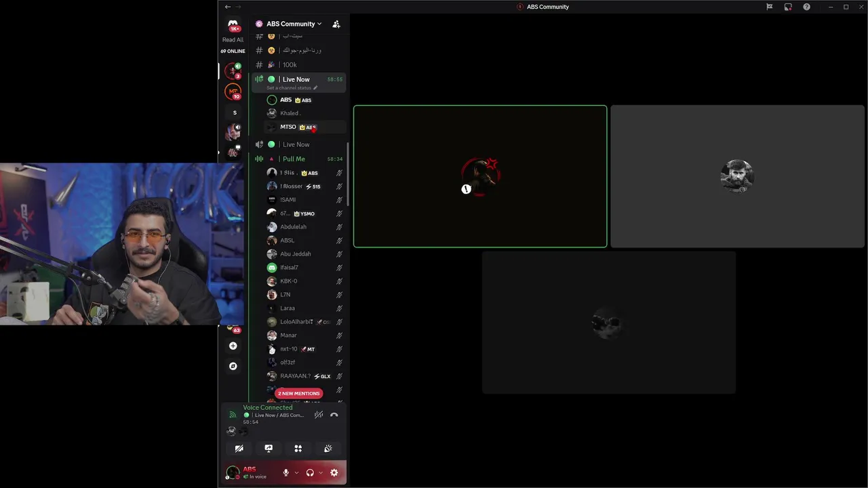Select the green-bordered speaking video tile
The width and height of the screenshot is (868, 488).
480,176
